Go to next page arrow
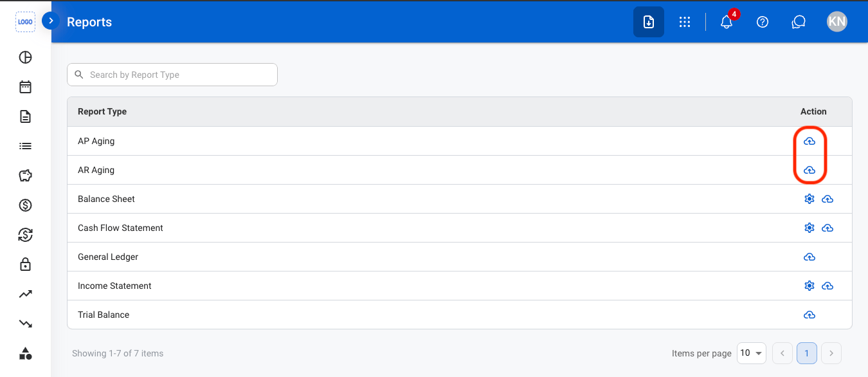868x377 pixels. pyautogui.click(x=831, y=353)
